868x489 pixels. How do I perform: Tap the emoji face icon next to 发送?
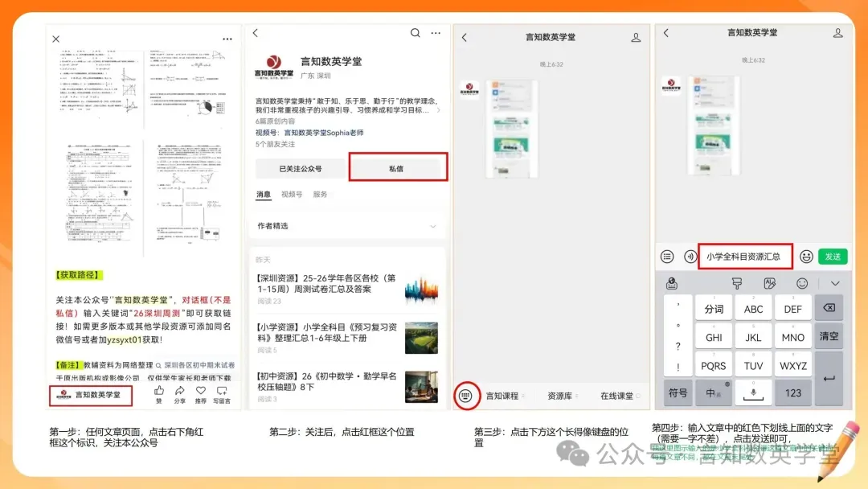806,257
